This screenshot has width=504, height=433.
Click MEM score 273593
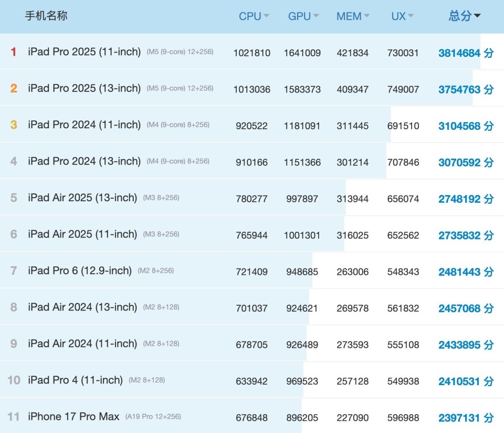(353, 345)
